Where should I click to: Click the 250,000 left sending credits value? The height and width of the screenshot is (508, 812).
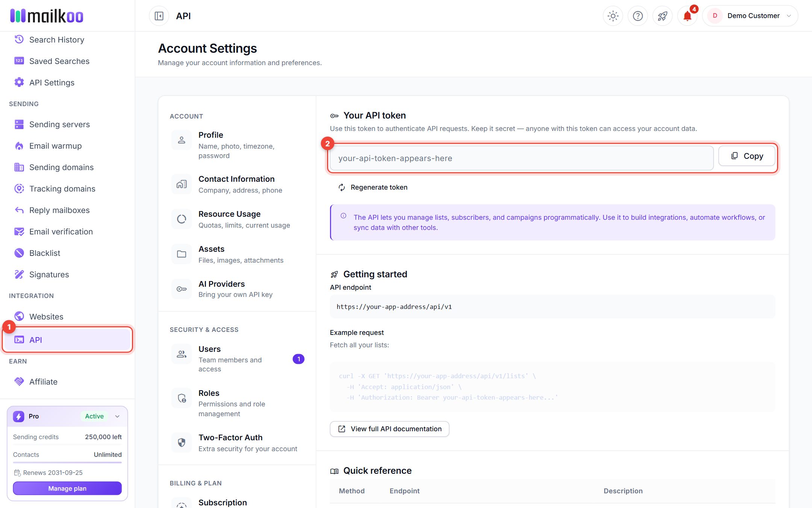pos(103,437)
